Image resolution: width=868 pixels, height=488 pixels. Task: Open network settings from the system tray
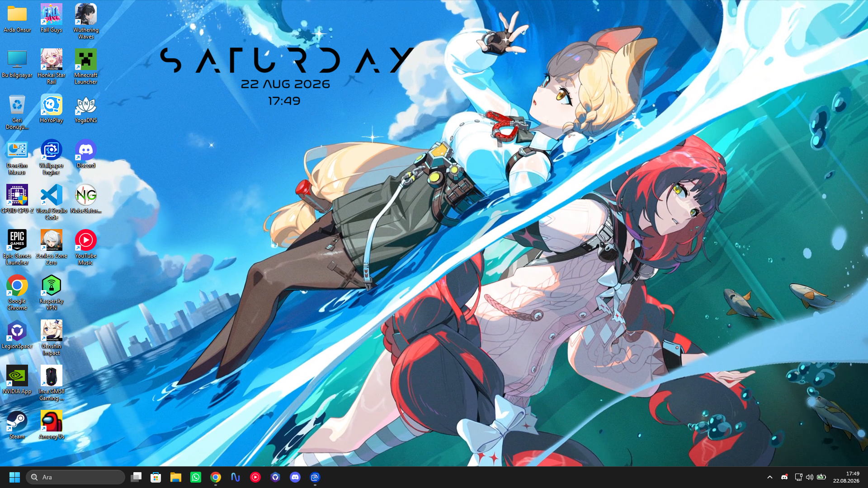pyautogui.click(x=798, y=477)
